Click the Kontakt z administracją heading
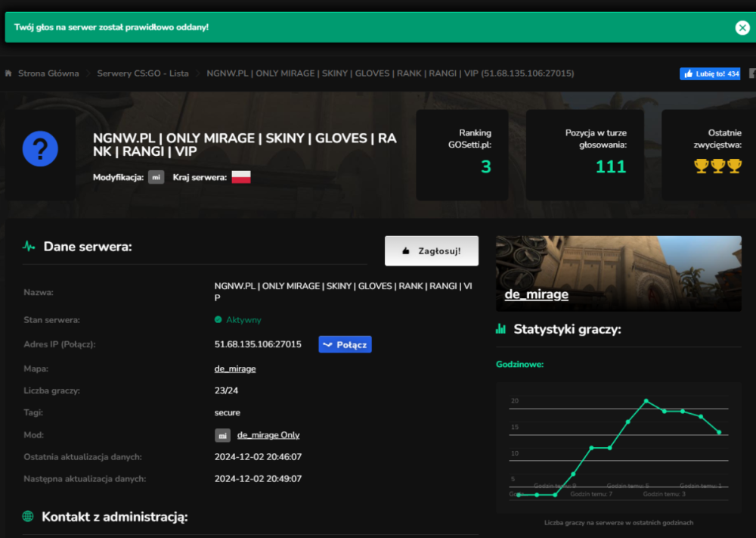The width and height of the screenshot is (756, 538). 115,517
